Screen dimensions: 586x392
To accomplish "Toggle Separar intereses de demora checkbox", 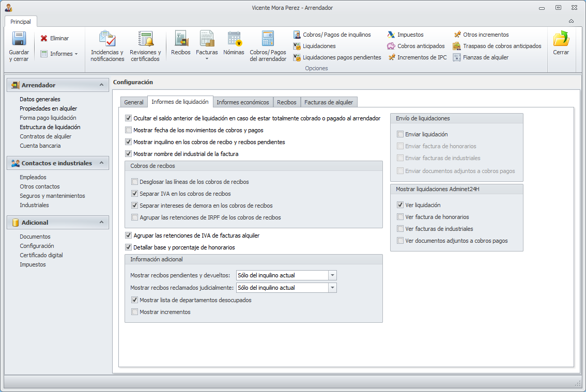I will [134, 206].
